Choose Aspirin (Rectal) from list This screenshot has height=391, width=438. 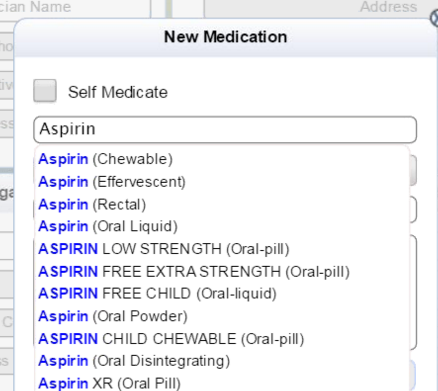pyautogui.click(x=92, y=205)
